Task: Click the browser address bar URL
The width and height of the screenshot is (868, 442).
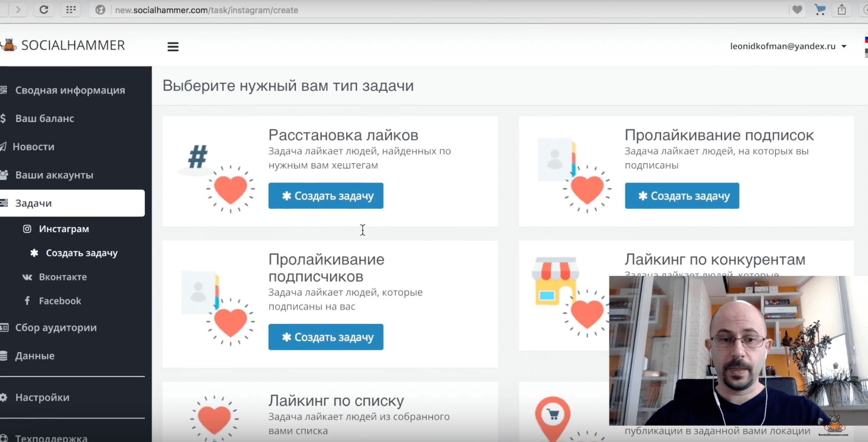Action: coord(206,10)
